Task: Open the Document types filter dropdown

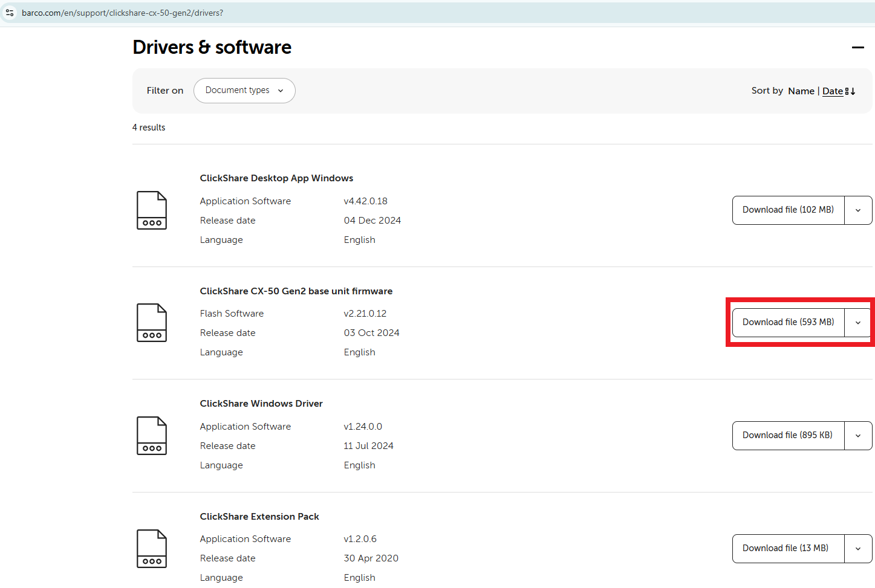Action: [244, 91]
